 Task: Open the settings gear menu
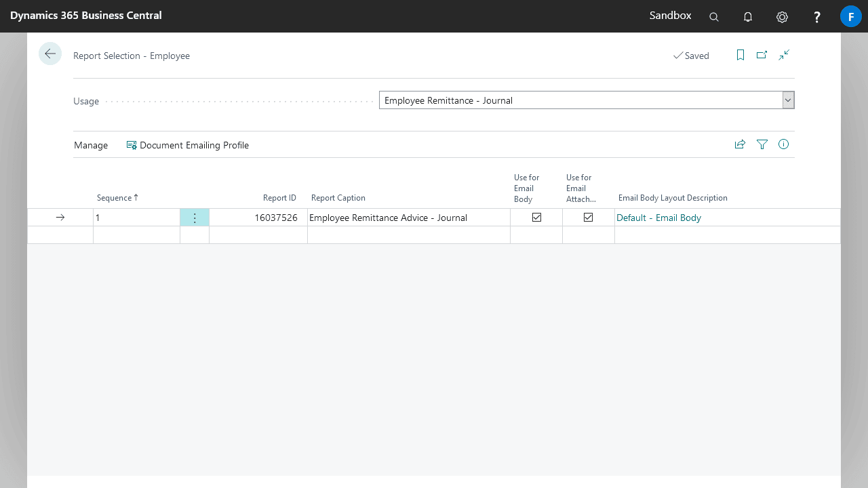[x=782, y=17]
